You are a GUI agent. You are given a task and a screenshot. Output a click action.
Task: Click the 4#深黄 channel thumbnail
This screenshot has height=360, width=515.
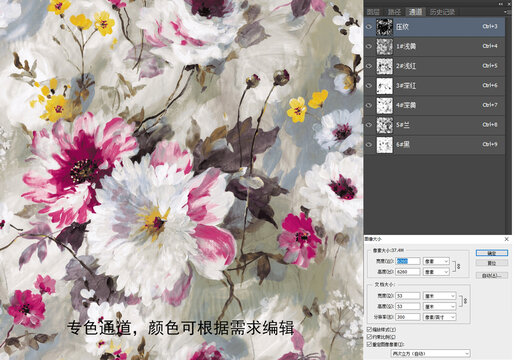[x=385, y=105]
